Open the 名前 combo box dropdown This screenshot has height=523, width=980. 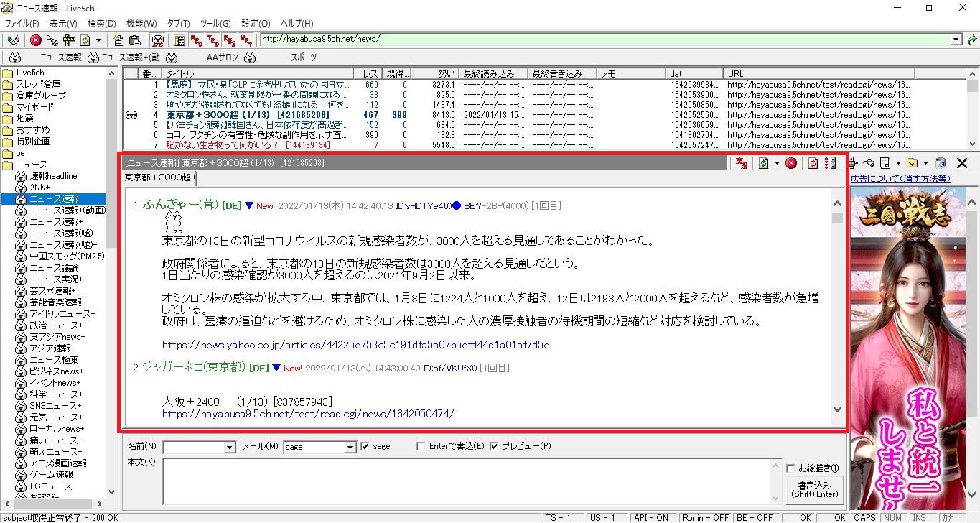coord(230,447)
